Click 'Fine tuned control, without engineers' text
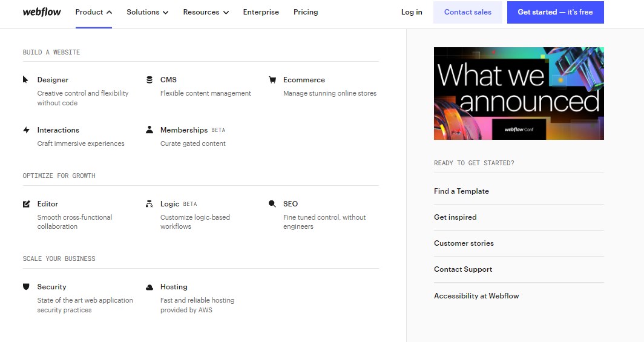Image resolution: width=644 pixels, height=342 pixels. click(x=324, y=222)
